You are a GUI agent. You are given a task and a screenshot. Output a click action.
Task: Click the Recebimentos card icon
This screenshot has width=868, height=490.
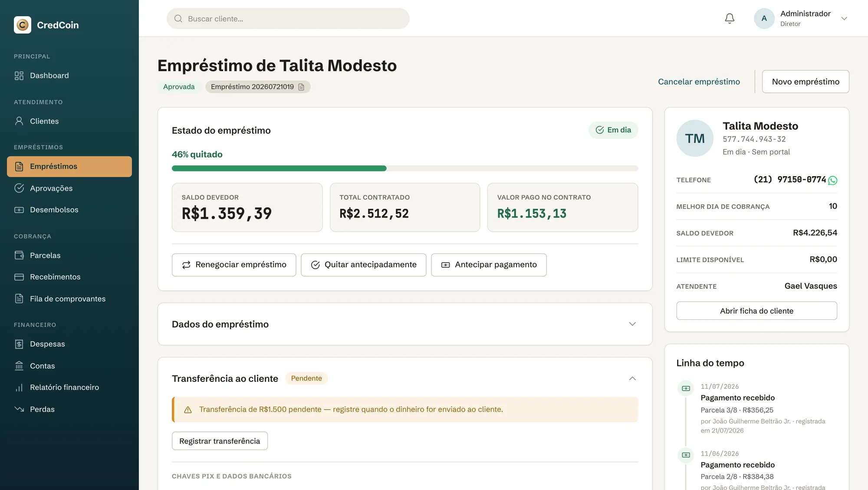pos(19,277)
